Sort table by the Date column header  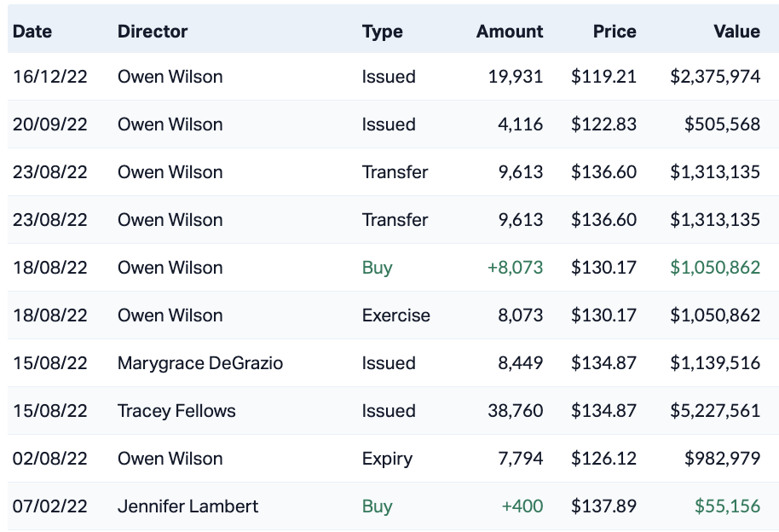[32, 32]
